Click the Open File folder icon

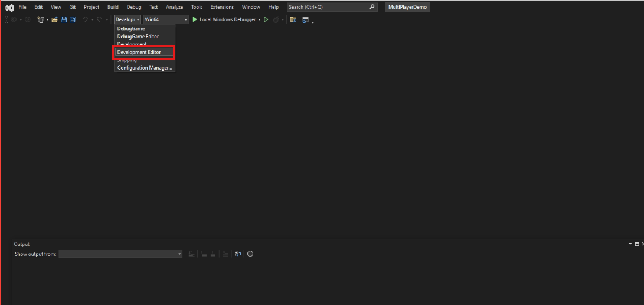tap(54, 19)
